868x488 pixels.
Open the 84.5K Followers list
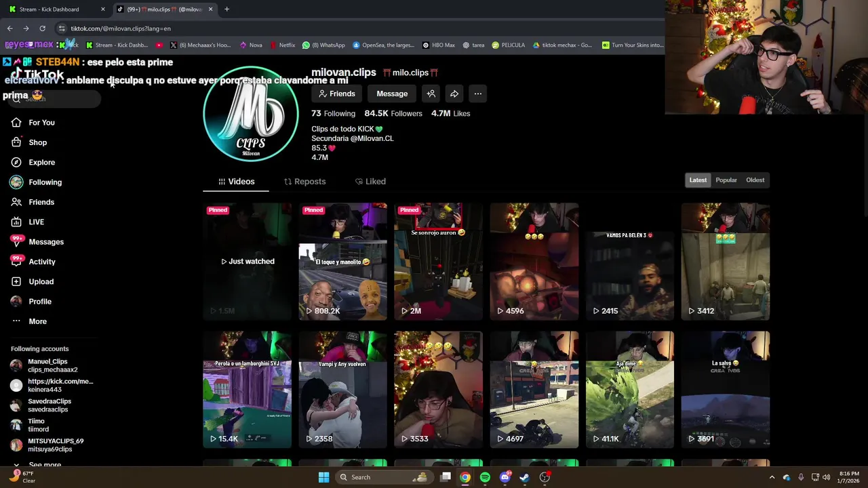pos(393,113)
